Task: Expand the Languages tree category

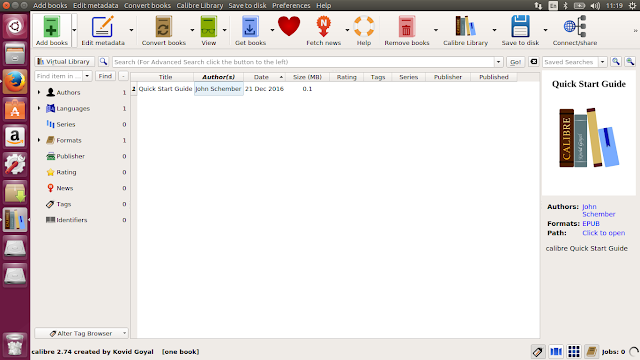Action: (x=39, y=108)
